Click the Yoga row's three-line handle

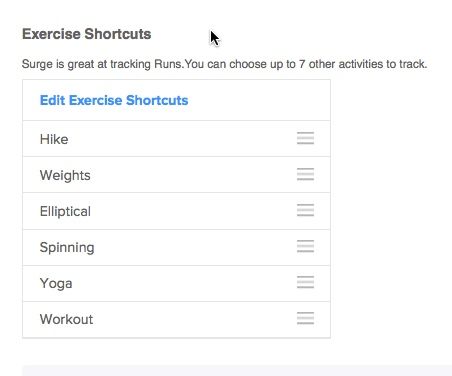(305, 282)
